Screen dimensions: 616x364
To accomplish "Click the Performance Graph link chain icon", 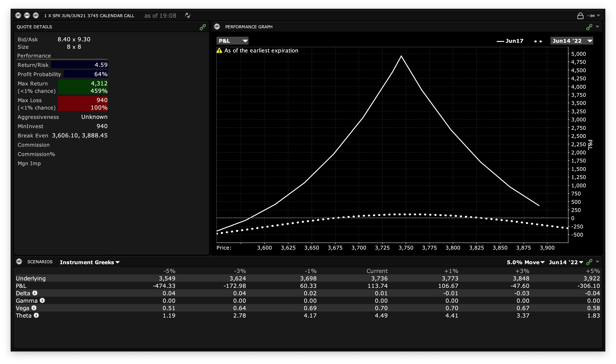I will click(589, 27).
